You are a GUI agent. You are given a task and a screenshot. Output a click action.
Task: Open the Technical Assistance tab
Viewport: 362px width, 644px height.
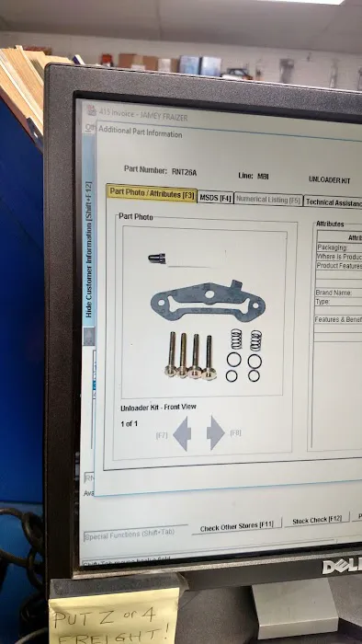click(x=334, y=202)
